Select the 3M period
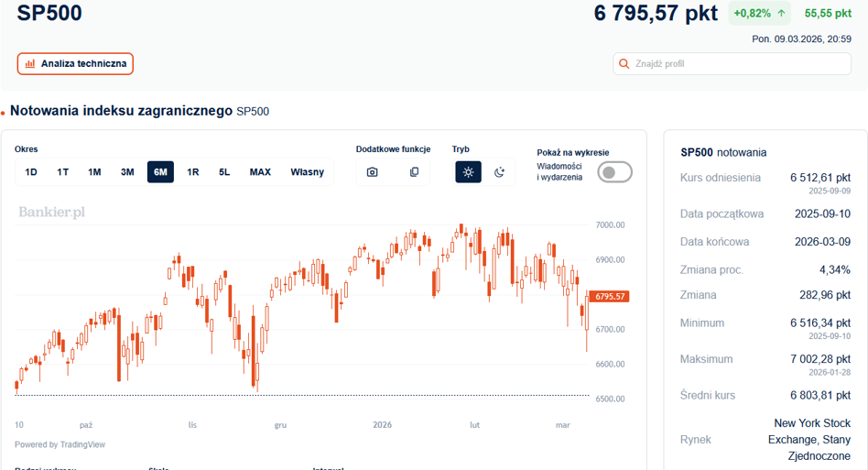Screen dimensions: 868x470 [x=127, y=172]
